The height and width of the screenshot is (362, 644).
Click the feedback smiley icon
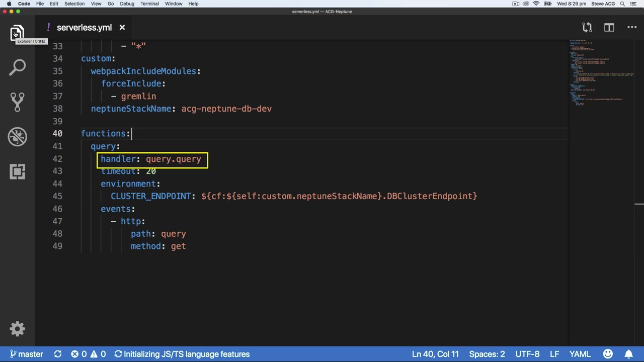click(608, 354)
